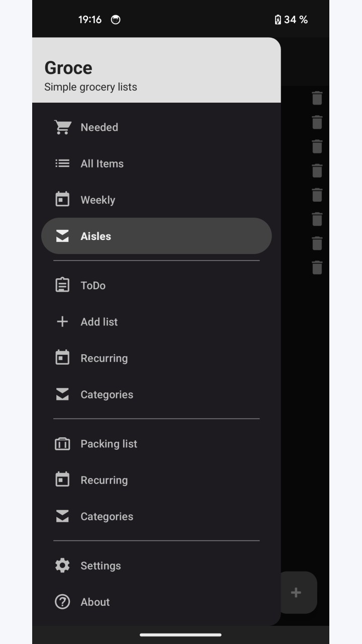Tap the battery indicator in status bar
362x644 pixels.
tap(291, 20)
